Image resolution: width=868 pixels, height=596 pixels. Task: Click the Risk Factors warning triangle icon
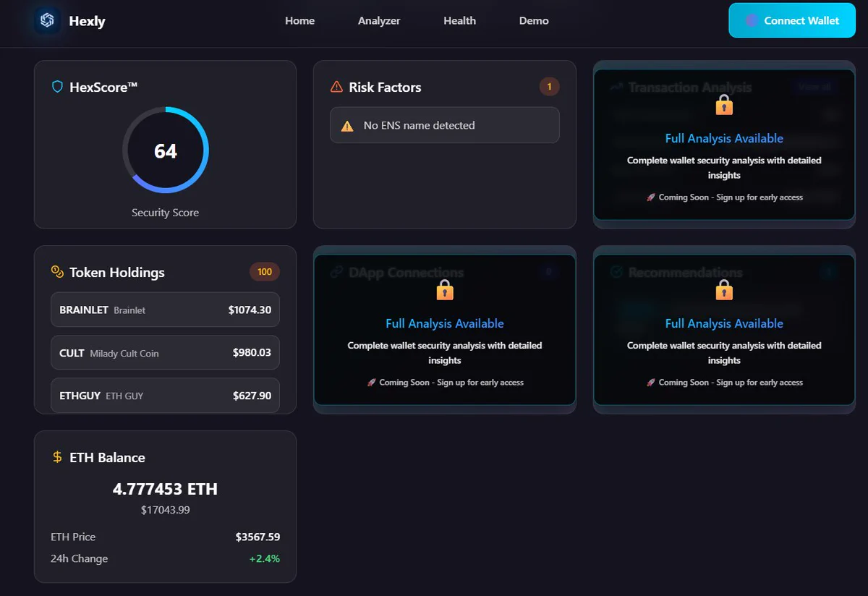pos(336,87)
